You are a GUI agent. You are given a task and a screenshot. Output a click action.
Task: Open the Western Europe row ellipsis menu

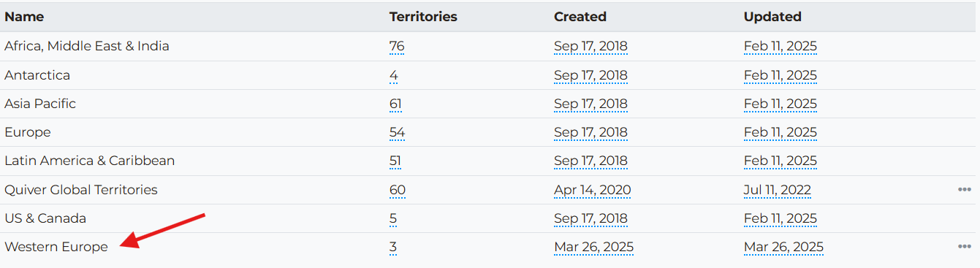tap(964, 247)
